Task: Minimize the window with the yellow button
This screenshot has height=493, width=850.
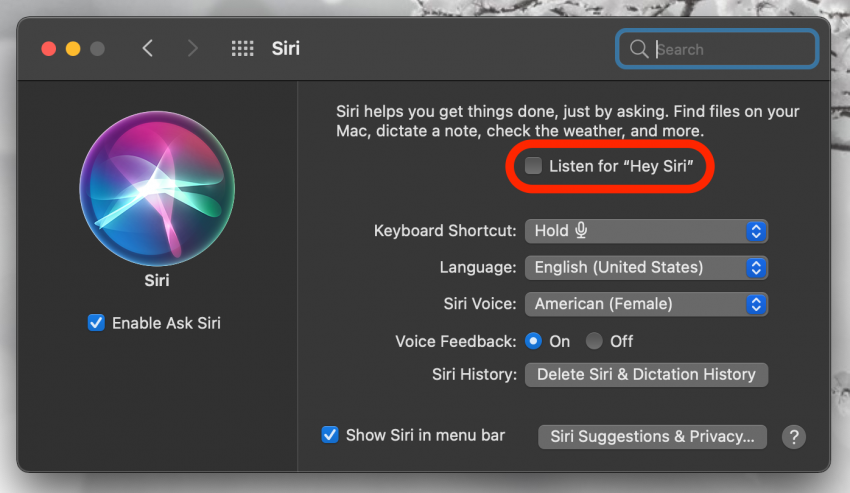Action: tap(73, 48)
